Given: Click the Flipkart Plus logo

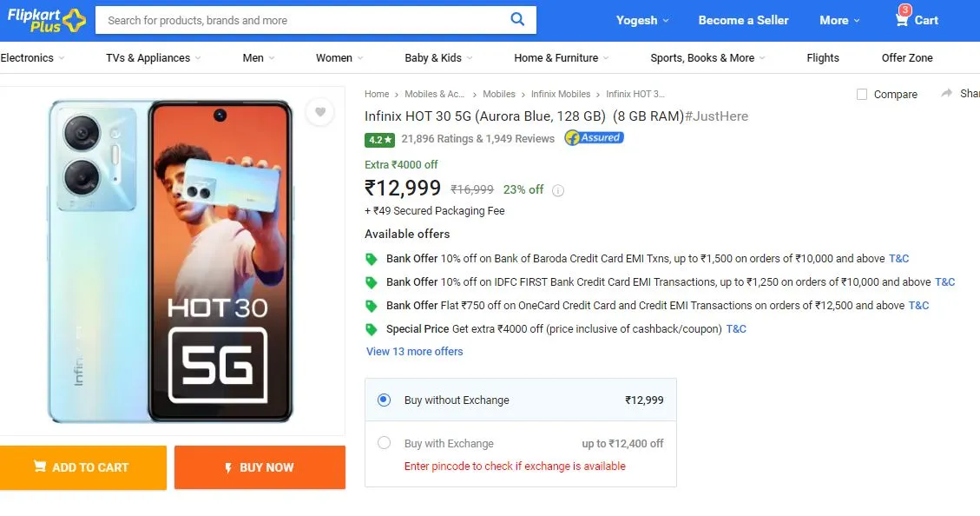Looking at the screenshot, I should tap(46, 20).
